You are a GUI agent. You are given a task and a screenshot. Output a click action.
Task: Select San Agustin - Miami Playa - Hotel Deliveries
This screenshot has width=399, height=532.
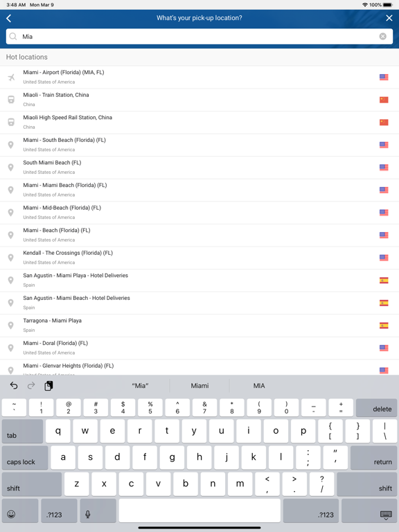point(199,281)
